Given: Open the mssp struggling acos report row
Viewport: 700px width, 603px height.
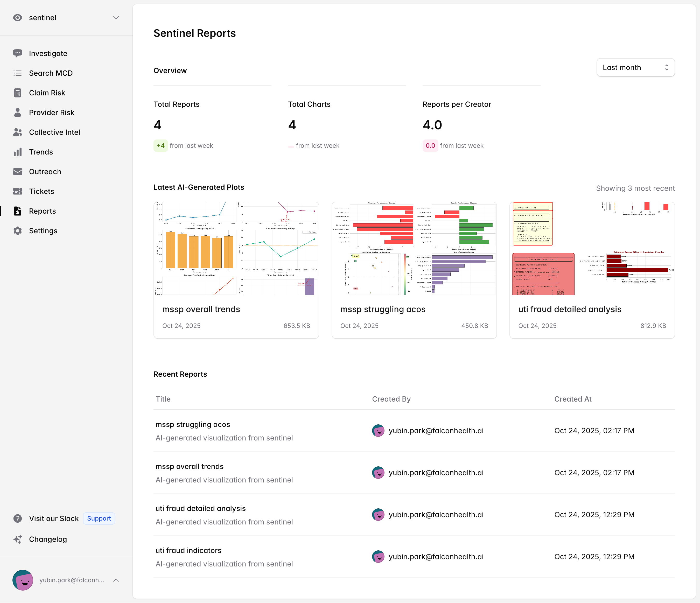Looking at the screenshot, I should point(193,425).
